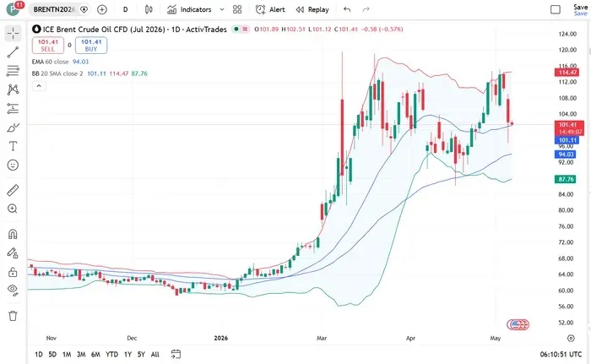
Task: Open the price scale settings gear icon
Action: tap(571, 338)
